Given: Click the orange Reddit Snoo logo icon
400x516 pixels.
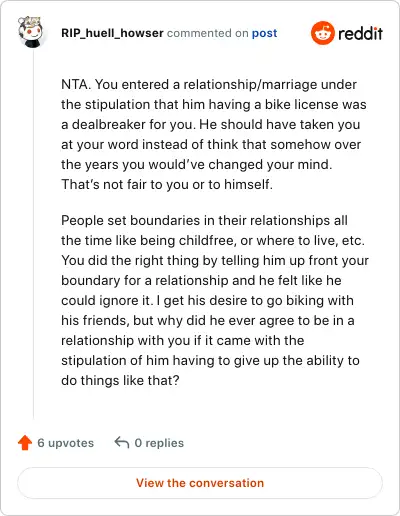Looking at the screenshot, I should tap(322, 33).
